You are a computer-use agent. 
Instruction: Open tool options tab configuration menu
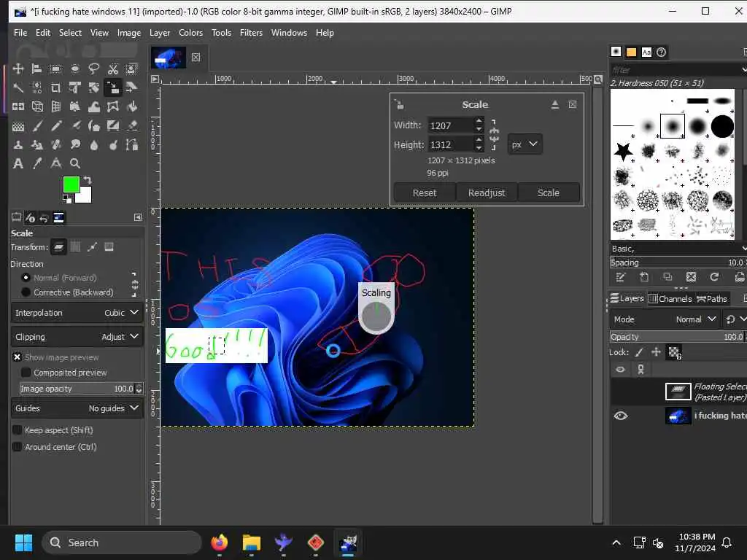point(138,217)
